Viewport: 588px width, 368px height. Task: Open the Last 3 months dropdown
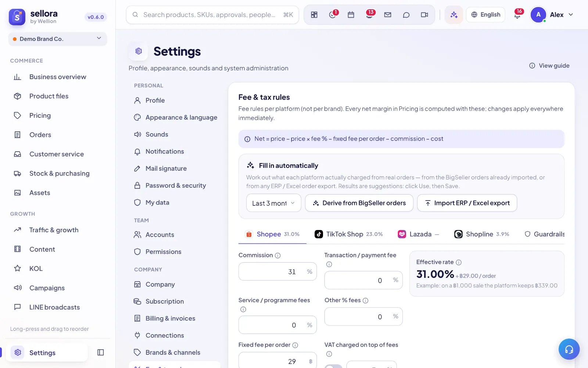[273, 203]
